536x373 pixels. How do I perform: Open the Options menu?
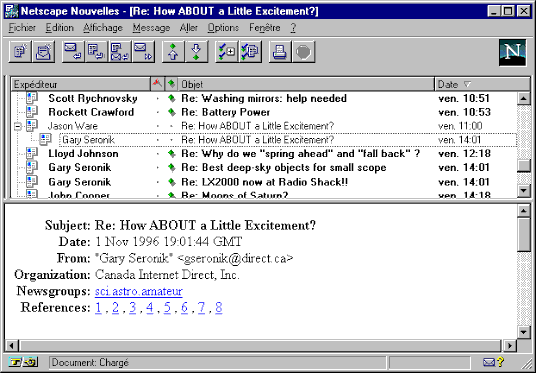tap(223, 28)
